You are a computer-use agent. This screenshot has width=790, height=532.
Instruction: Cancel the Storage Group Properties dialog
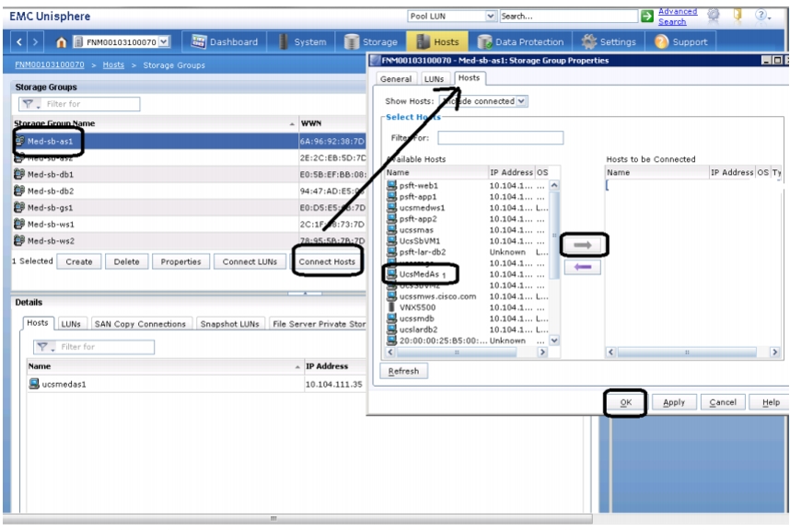723,402
